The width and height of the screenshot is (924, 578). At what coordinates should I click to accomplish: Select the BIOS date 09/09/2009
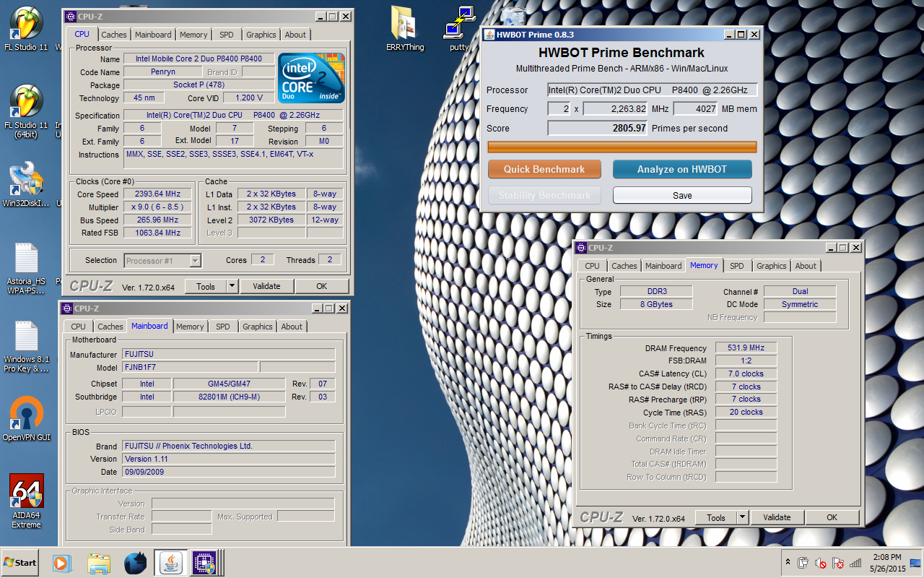228,472
